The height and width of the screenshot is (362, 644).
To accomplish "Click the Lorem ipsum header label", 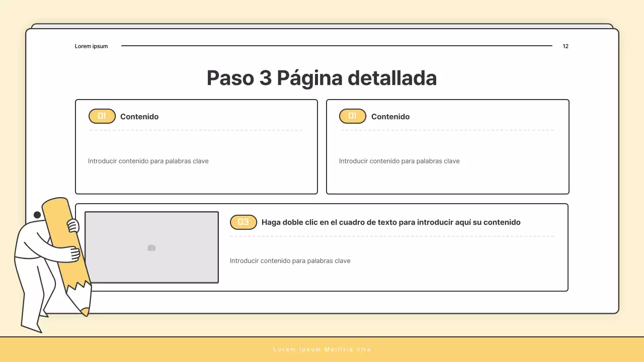I will coord(91,46).
